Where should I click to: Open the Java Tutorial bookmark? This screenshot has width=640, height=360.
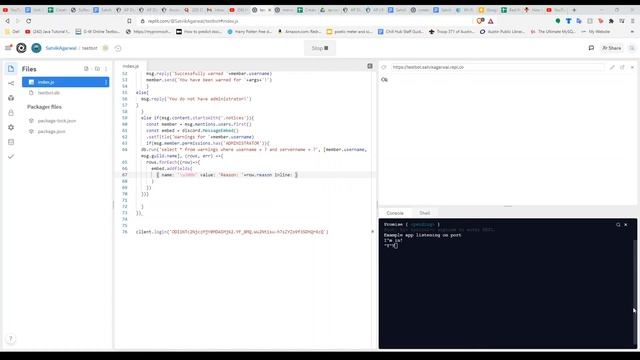click(47, 31)
